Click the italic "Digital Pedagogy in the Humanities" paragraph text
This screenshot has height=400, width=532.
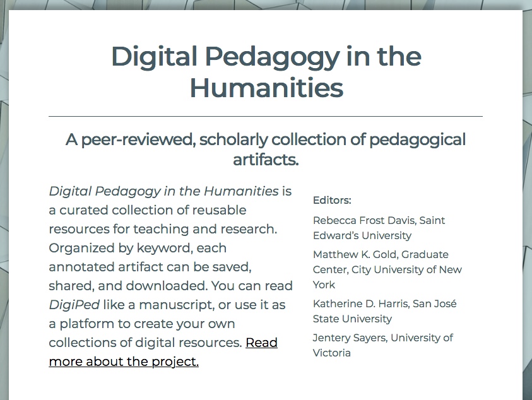(x=164, y=191)
